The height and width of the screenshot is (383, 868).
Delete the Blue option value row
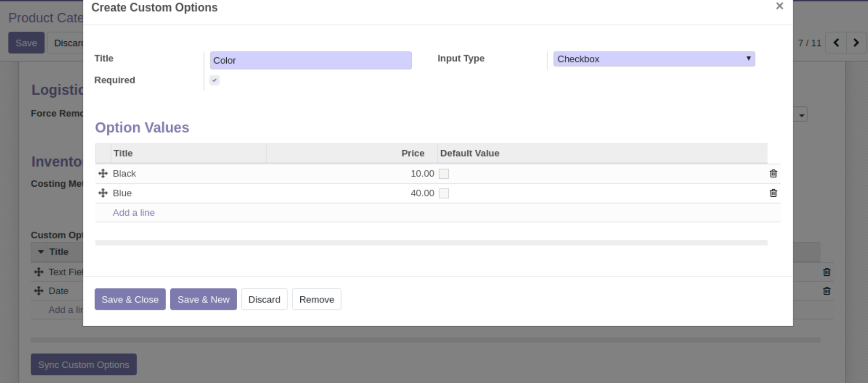pos(773,193)
